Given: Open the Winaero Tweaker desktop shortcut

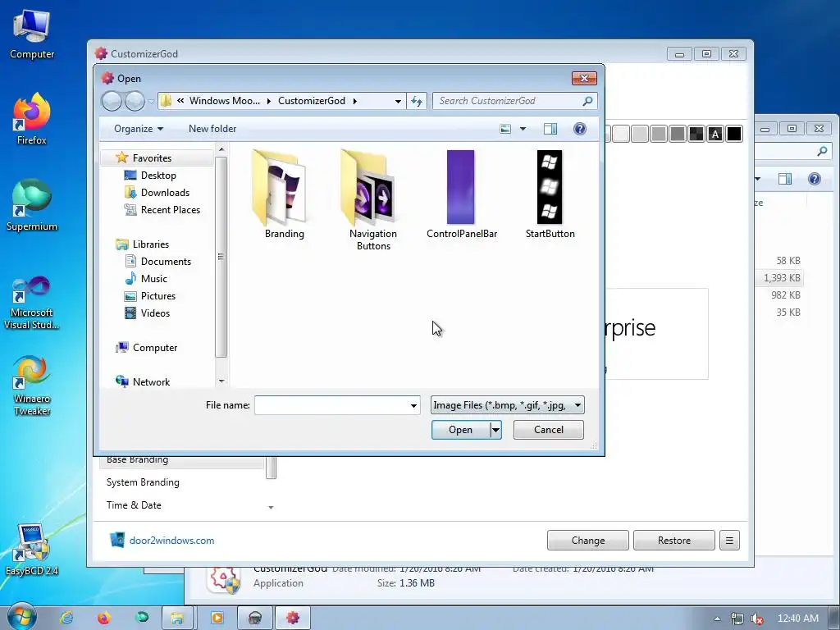Looking at the screenshot, I should click(32, 386).
